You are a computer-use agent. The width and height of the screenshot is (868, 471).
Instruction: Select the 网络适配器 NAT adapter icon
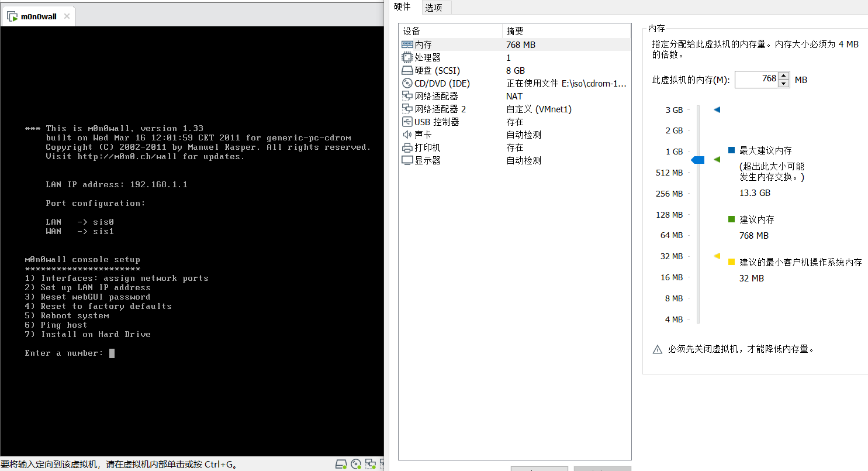[x=407, y=96]
